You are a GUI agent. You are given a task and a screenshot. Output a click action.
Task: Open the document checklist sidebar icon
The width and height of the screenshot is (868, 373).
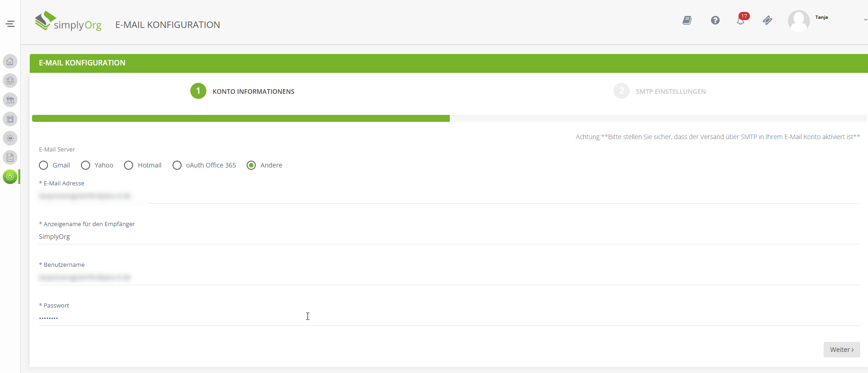[x=10, y=157]
